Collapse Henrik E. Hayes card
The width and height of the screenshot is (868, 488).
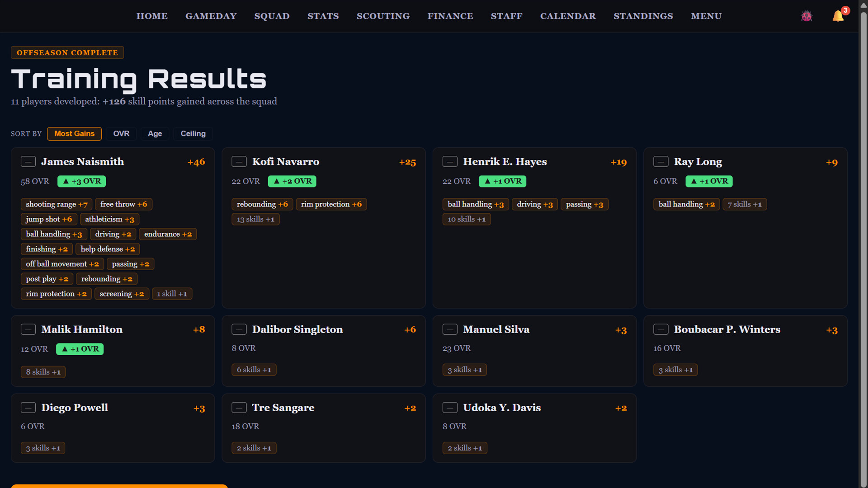click(x=450, y=161)
